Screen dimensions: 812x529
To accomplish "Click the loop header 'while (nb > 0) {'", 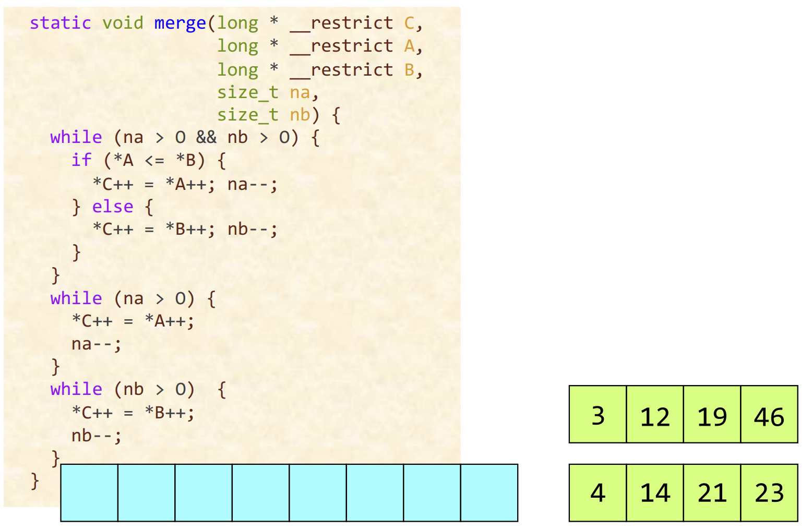I will click(x=138, y=390).
